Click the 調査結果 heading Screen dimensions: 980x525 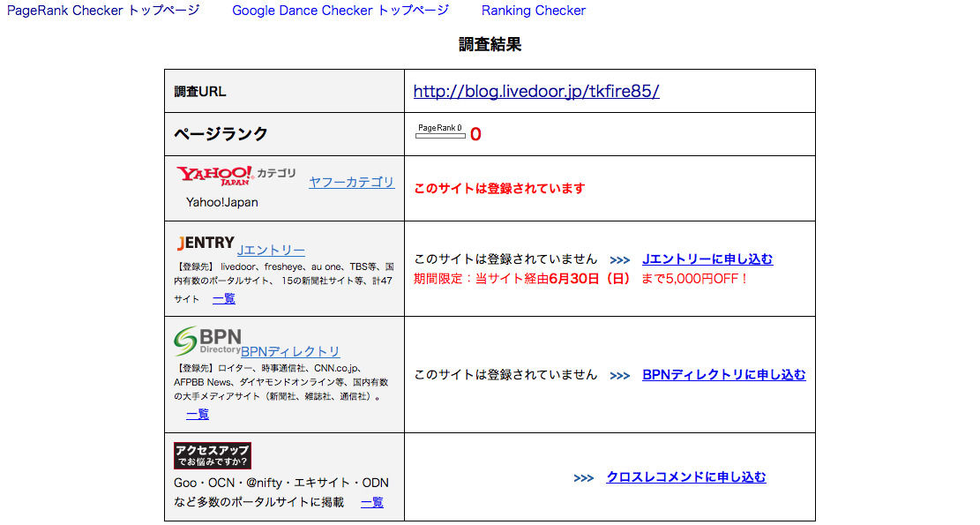click(x=490, y=44)
